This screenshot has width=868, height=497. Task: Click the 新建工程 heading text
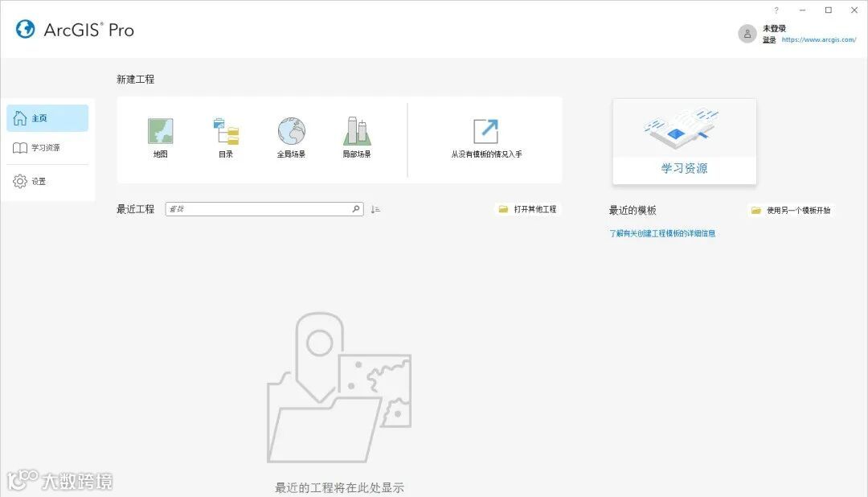[x=135, y=80]
